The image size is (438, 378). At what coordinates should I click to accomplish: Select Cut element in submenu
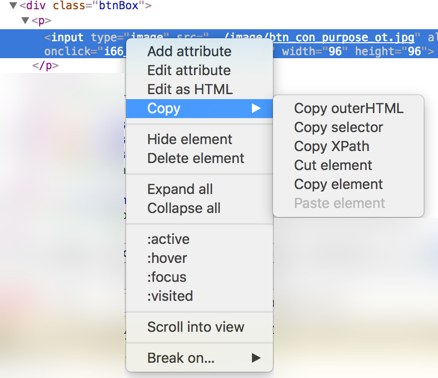pyautogui.click(x=348, y=165)
